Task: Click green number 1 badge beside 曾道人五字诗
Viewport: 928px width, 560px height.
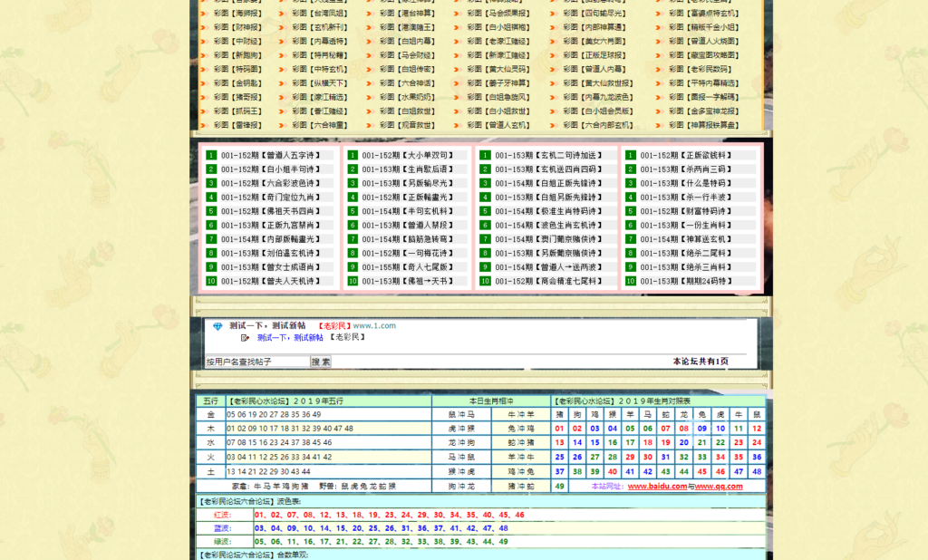Action: click(211, 155)
